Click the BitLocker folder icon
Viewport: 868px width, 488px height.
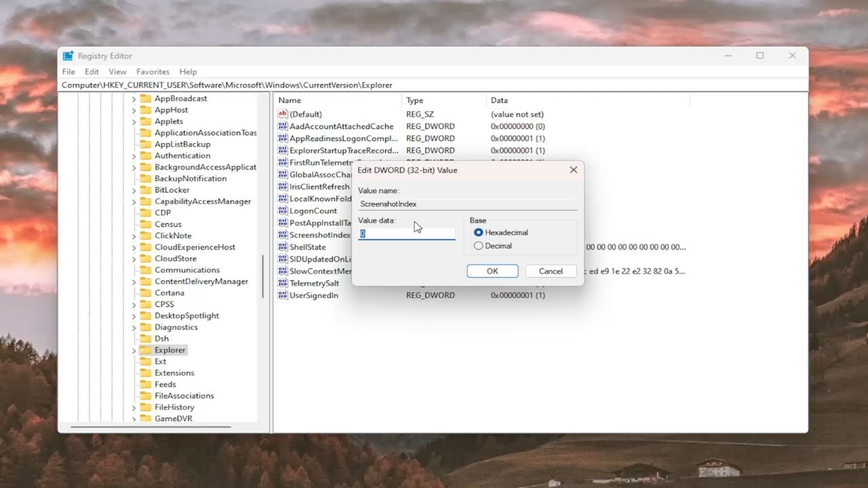point(145,190)
